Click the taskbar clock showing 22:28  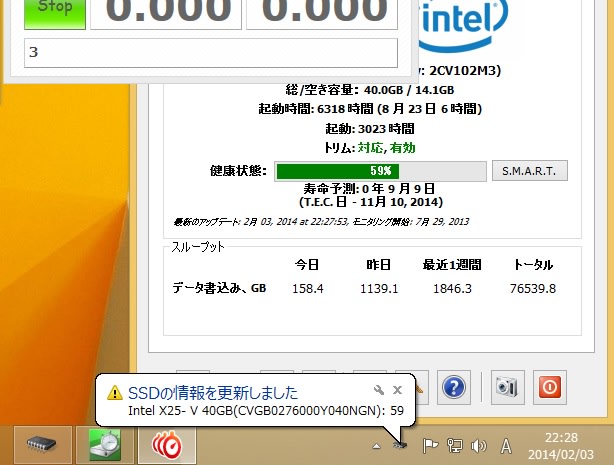561,446
